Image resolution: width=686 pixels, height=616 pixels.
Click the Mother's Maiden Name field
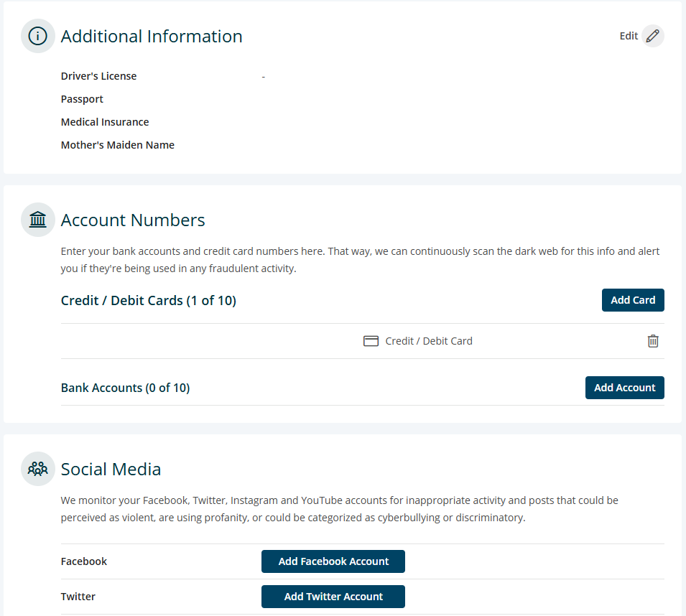click(x=117, y=144)
